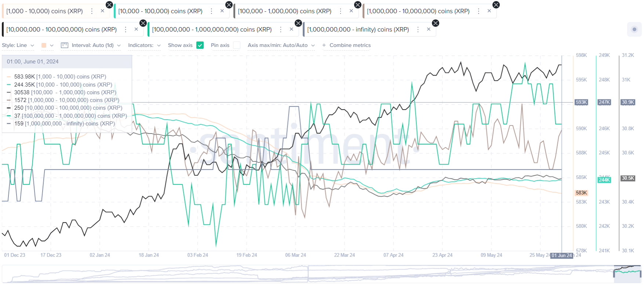Click 37 [100,000,000 - 1,000,000,000) tooltip row

pos(67,116)
